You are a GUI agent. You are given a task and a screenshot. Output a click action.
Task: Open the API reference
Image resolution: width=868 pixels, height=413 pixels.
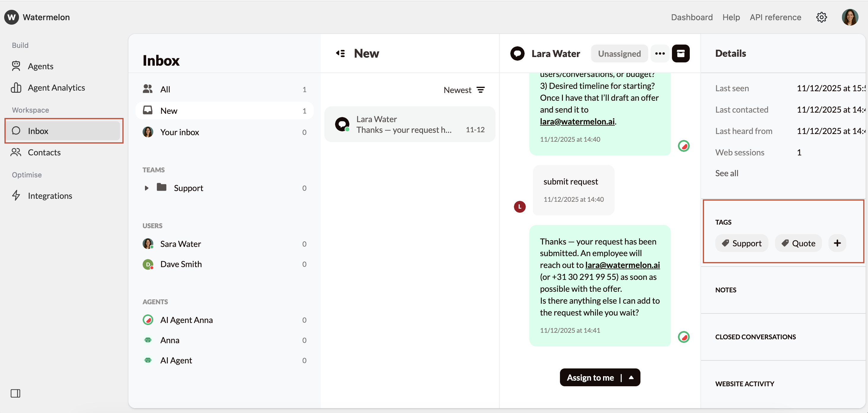pyautogui.click(x=775, y=17)
